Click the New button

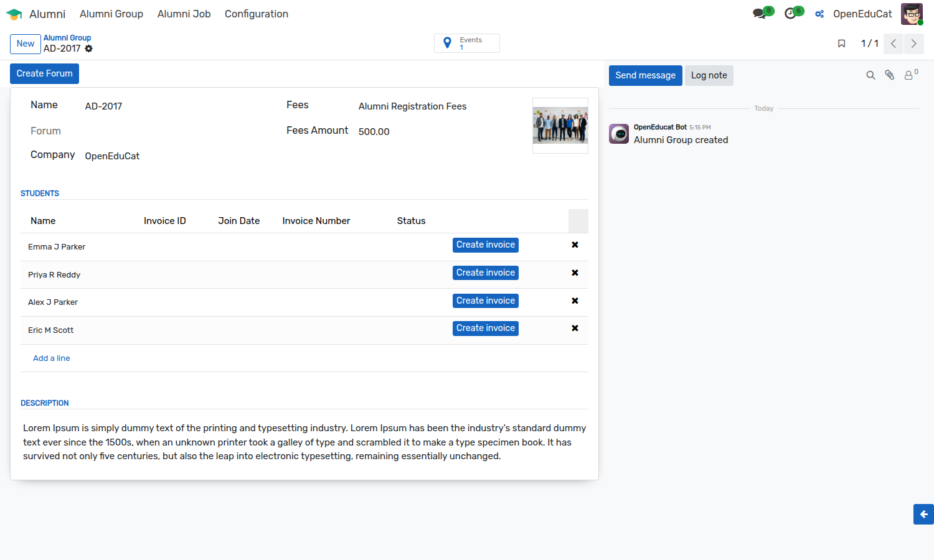pos(26,44)
